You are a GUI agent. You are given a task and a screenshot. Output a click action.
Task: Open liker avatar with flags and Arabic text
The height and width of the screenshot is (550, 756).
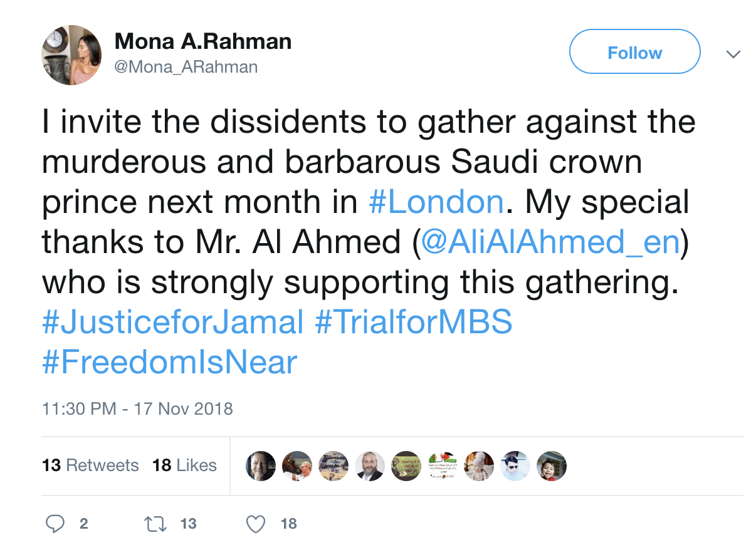442,465
